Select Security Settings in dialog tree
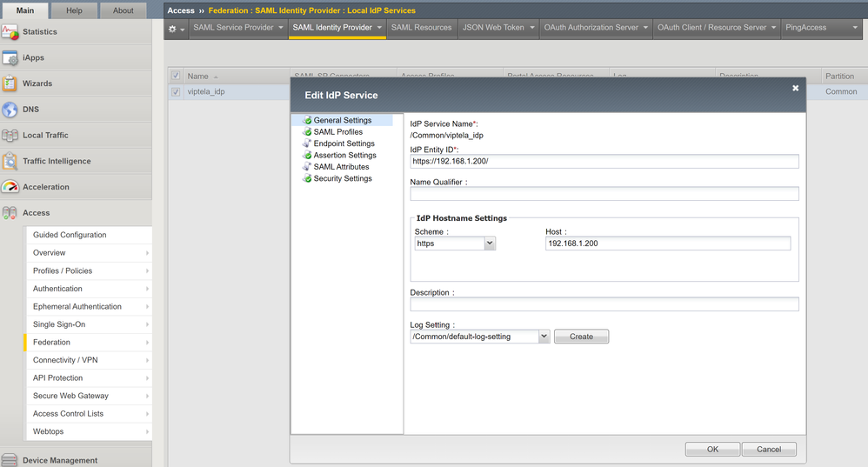Image resolution: width=868 pixels, height=467 pixels. click(342, 178)
